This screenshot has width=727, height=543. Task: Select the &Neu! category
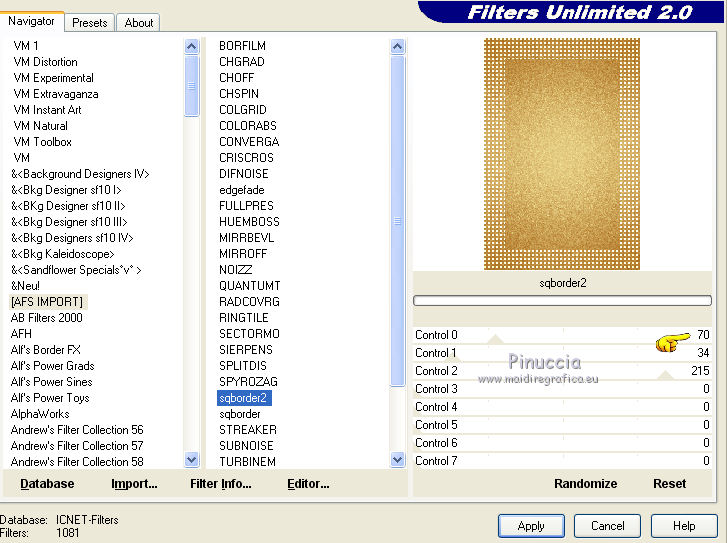[25, 286]
